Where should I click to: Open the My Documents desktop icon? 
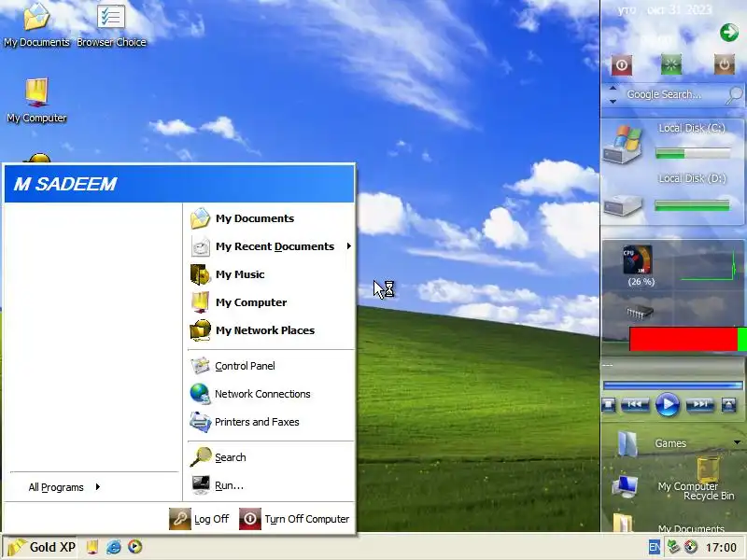click(36, 25)
